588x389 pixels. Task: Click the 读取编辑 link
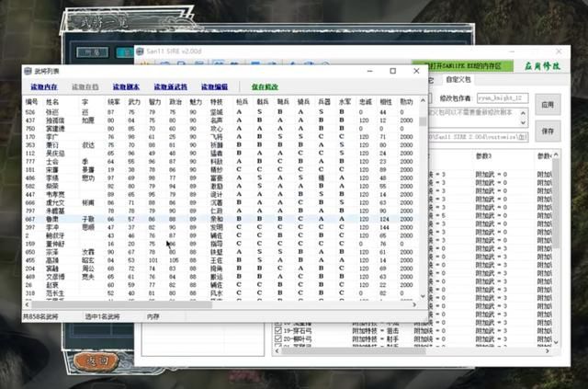click(x=214, y=87)
